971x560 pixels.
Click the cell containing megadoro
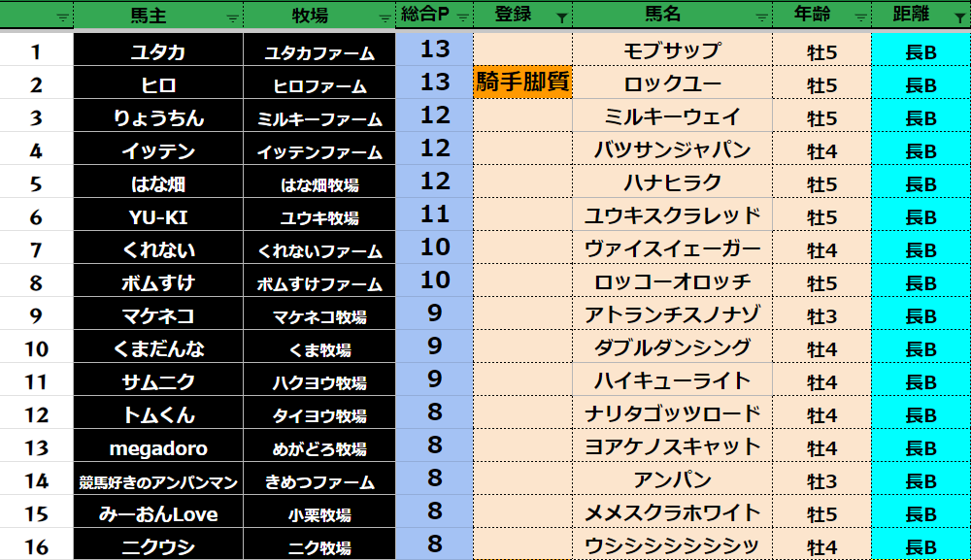(158, 448)
